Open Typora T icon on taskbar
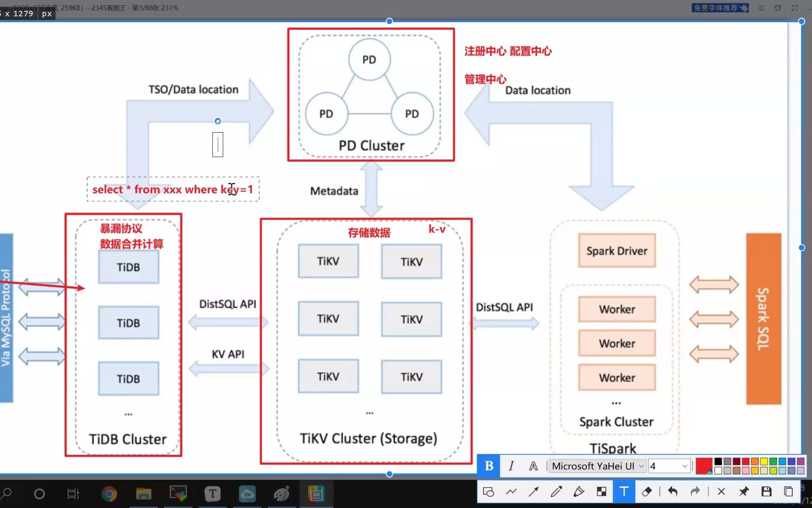Screen dimensions: 812x508 [x=212, y=493]
